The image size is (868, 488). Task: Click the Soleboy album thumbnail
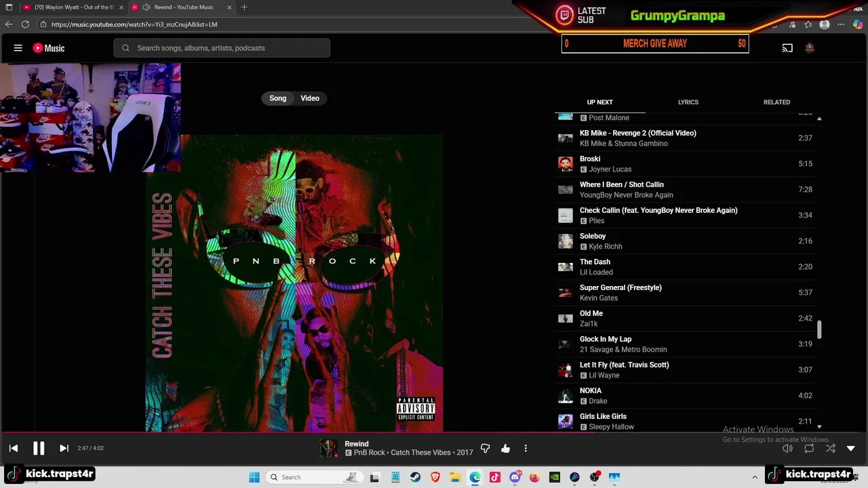(x=565, y=241)
